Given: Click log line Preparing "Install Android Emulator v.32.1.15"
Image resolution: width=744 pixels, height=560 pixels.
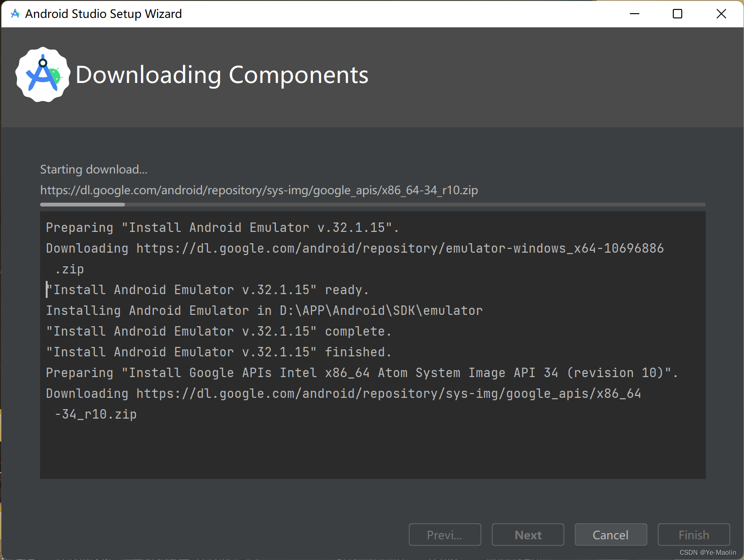Looking at the screenshot, I should click(x=223, y=228).
